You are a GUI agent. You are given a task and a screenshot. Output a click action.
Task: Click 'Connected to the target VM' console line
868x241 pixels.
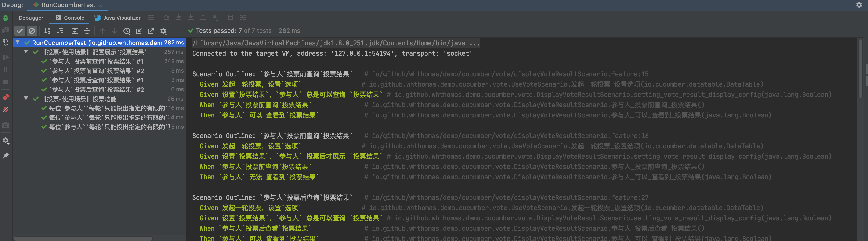(332, 53)
